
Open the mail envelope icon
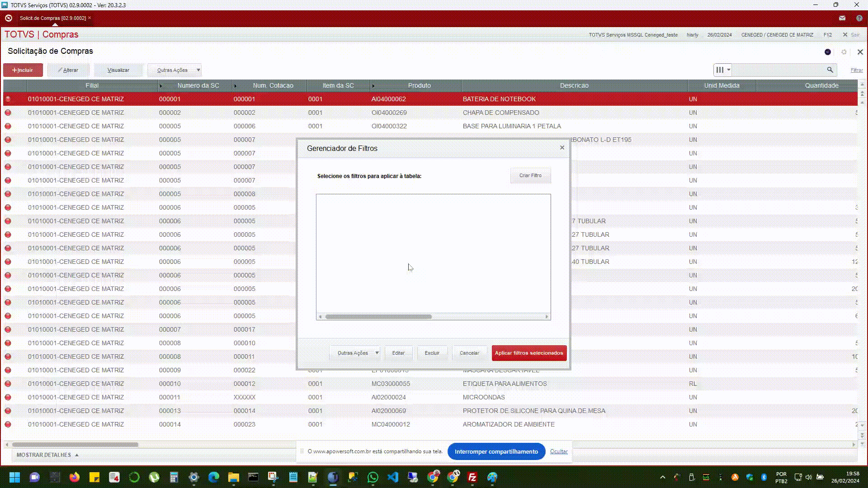coord(842,18)
